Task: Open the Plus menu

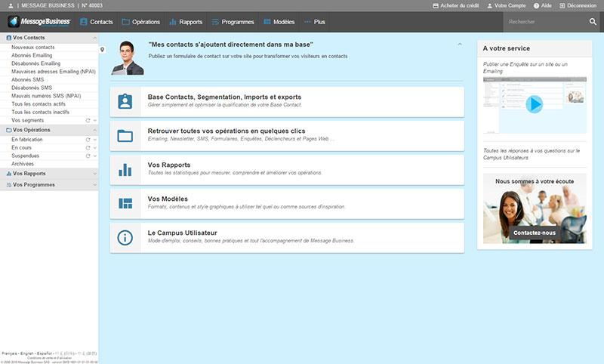Action: pyautogui.click(x=315, y=22)
